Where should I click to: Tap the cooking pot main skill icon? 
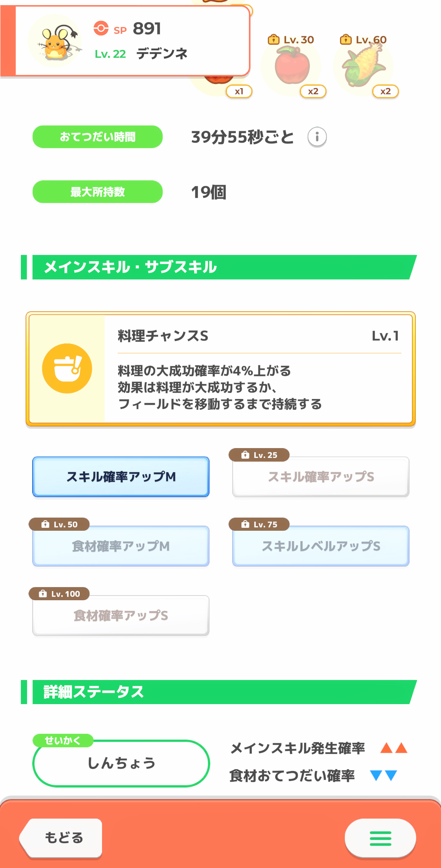pos(67,368)
